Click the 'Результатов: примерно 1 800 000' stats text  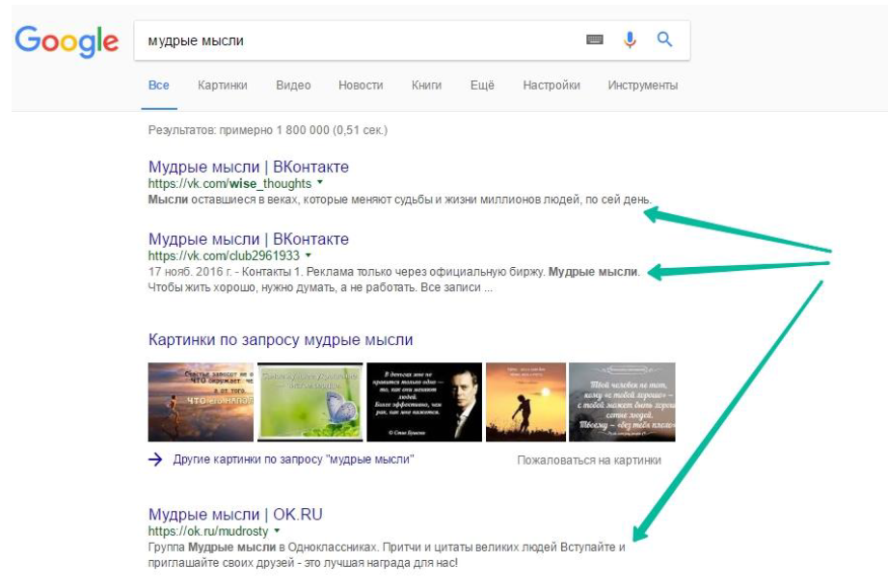pyautogui.click(x=268, y=130)
